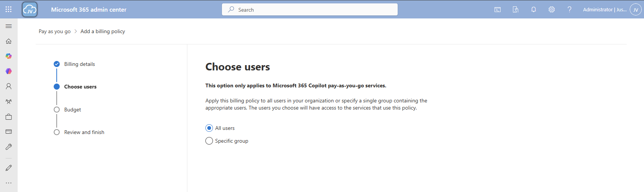
Task: Open Billing card icon in sidebar
Action: point(9,132)
